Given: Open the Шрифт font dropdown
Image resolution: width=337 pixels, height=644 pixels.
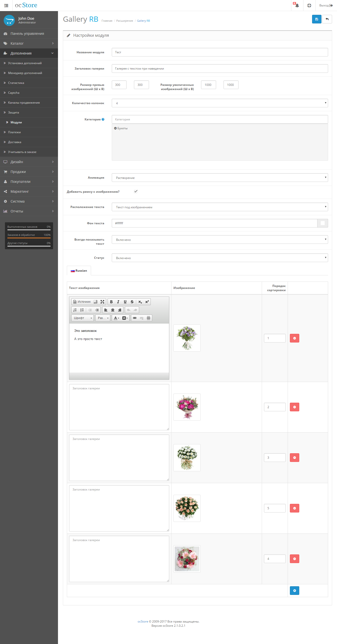Looking at the screenshot, I should tap(83, 318).
